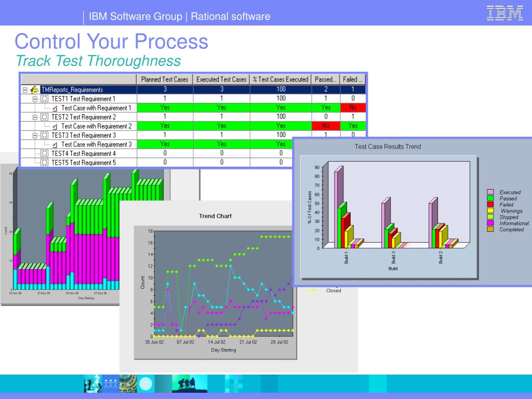The height and width of the screenshot is (399, 532).
Task: Click the Passed column header
Action: click(x=326, y=79)
